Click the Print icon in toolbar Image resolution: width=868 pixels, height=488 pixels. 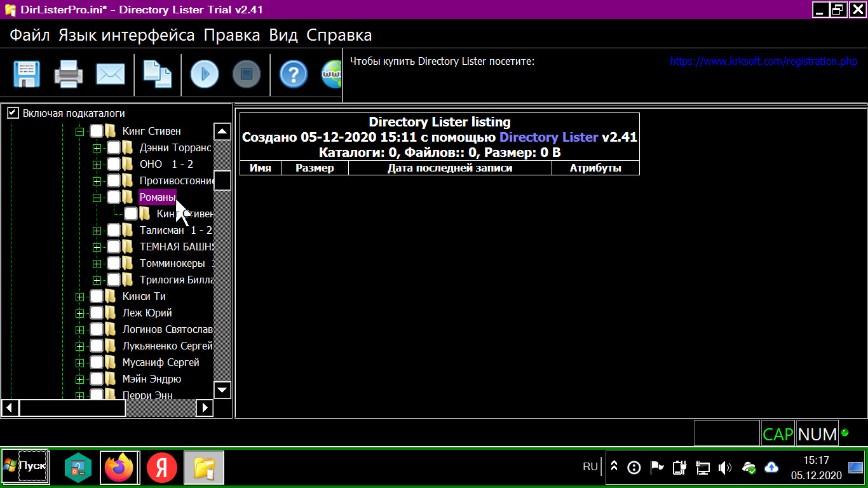click(x=69, y=74)
